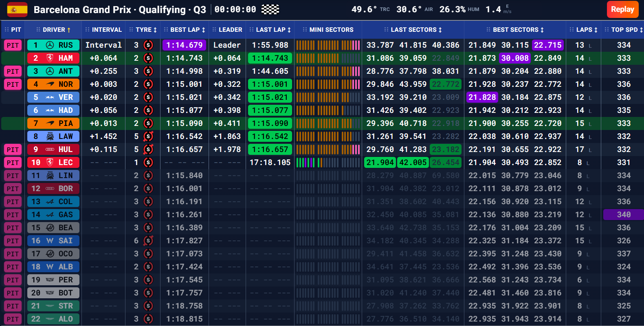Select the STR driver tag
Screen dimensions: 644x326
(53, 306)
